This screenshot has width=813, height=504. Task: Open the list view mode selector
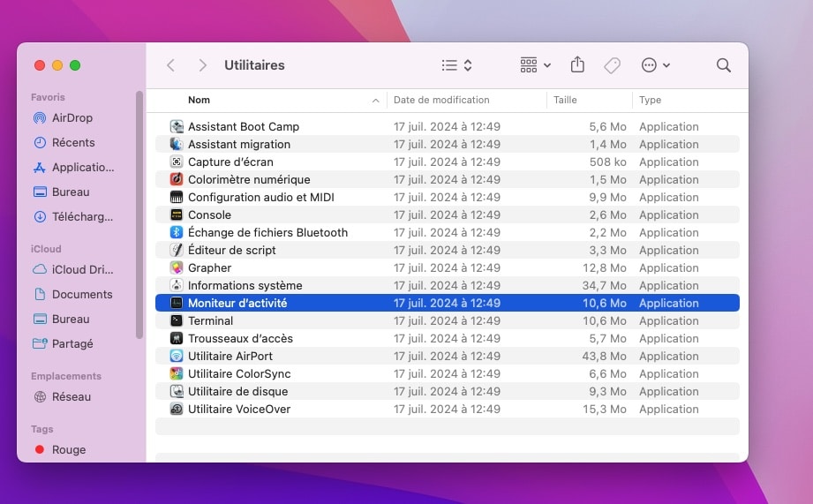456,65
